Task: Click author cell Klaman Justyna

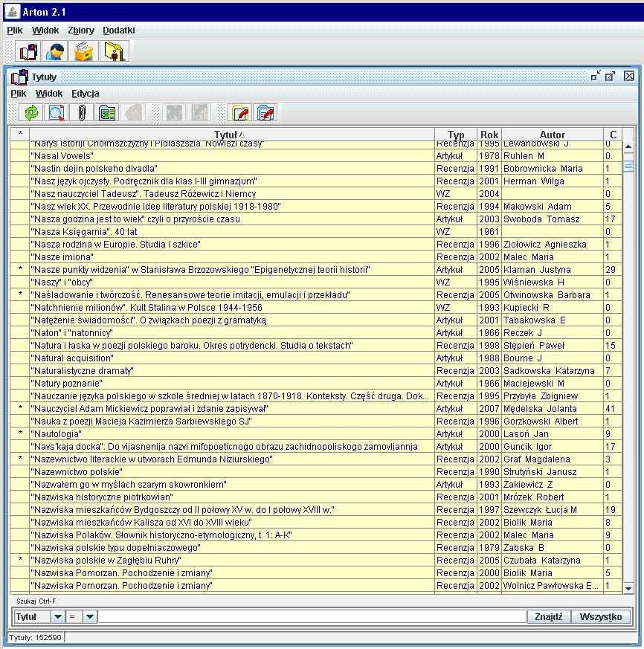Action: tap(553, 269)
